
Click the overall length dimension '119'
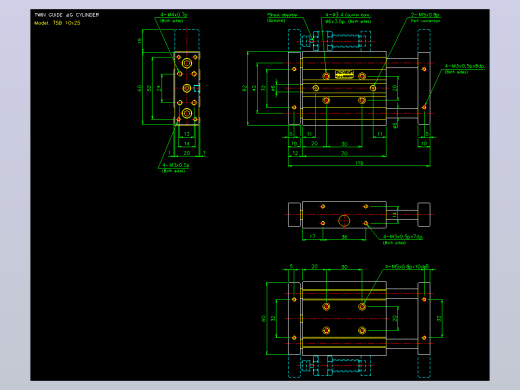click(359, 163)
